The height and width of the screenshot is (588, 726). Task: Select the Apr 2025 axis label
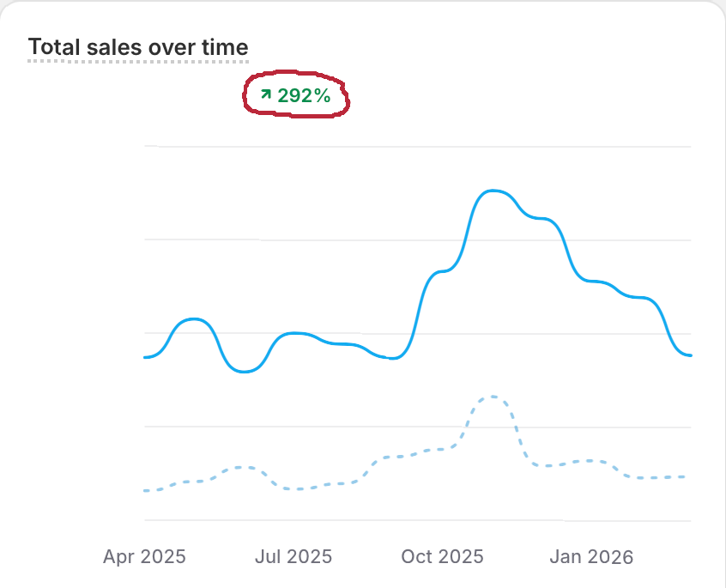[x=144, y=556]
